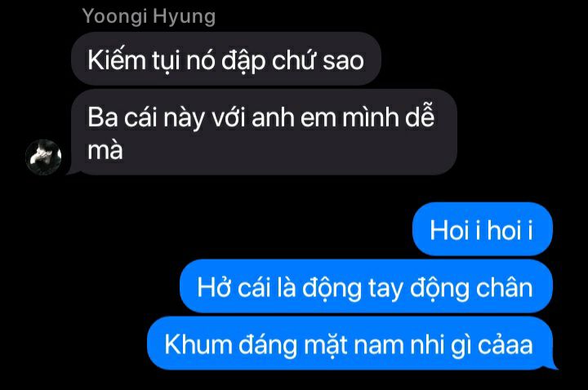Tap the 'Khum đáng mặt nam nhi' message
The width and height of the screenshot is (588, 390).
350,343
